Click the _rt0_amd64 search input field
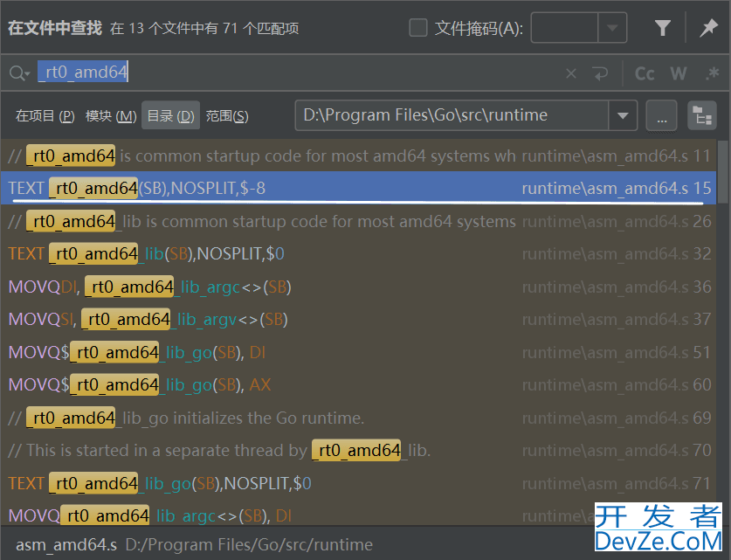The height and width of the screenshot is (560, 731). (x=299, y=73)
